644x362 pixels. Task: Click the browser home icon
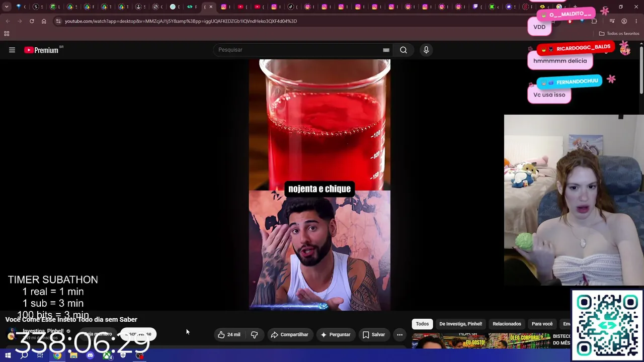click(44, 21)
